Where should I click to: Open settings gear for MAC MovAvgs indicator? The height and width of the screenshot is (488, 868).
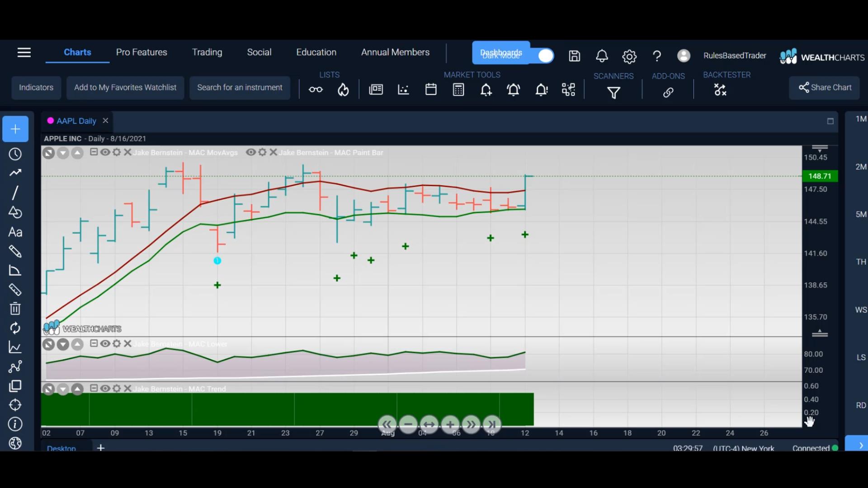(117, 152)
